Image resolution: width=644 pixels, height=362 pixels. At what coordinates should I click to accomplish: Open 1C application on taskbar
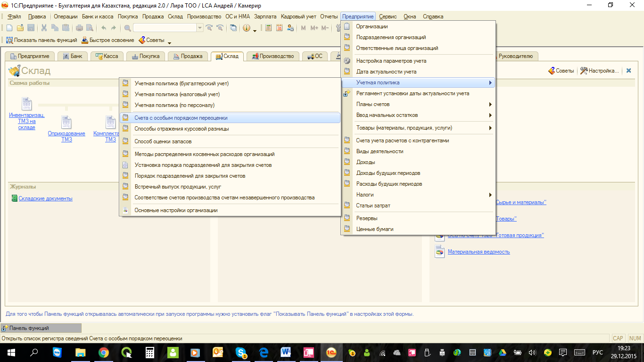(331, 352)
